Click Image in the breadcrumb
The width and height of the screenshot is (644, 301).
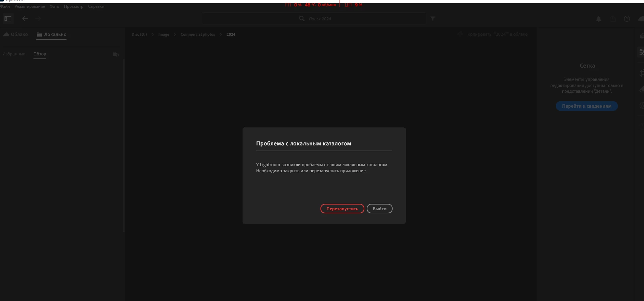click(164, 34)
